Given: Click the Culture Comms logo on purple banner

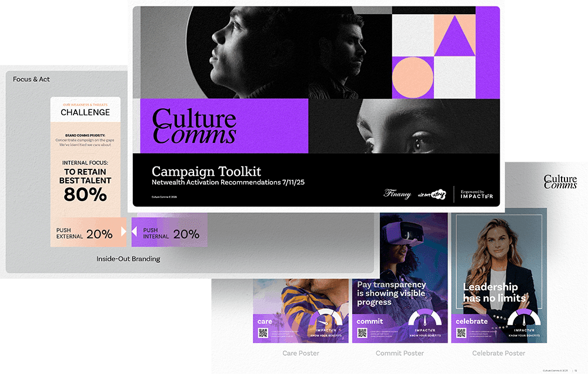Looking at the screenshot, I should pos(194,126).
